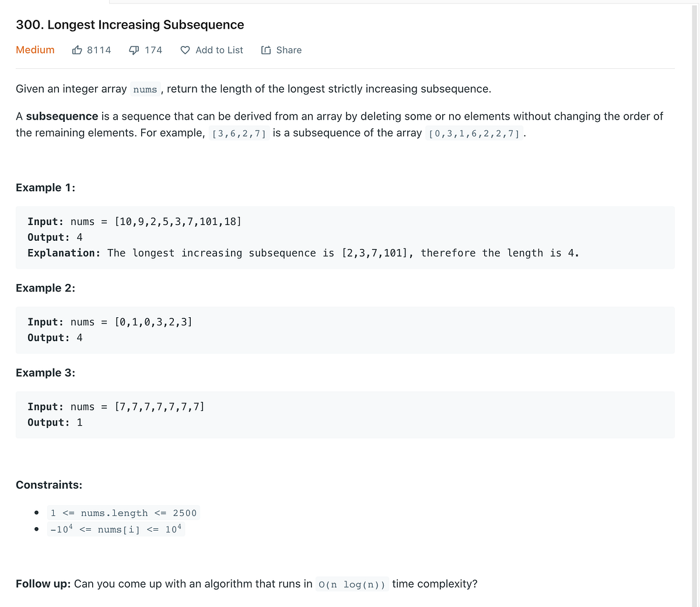Click the problem title Longest Increasing Subsequence
This screenshot has height=607, width=700.
[x=129, y=24]
